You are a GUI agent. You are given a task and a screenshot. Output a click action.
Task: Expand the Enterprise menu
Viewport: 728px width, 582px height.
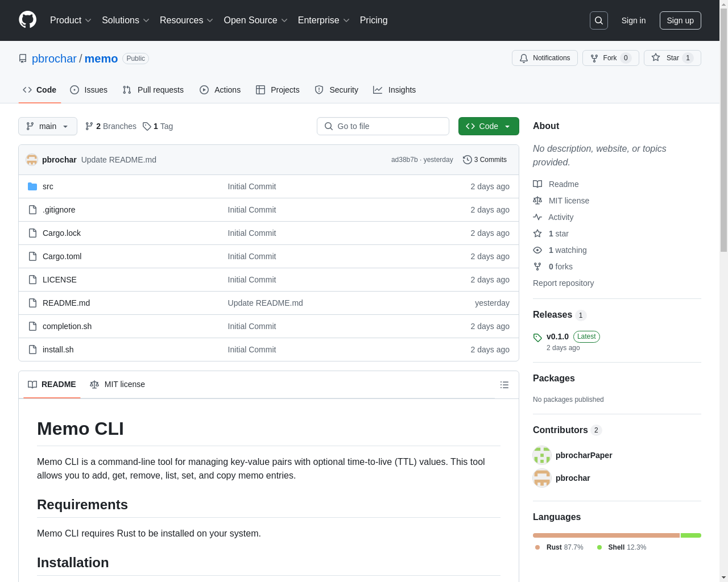click(x=324, y=20)
